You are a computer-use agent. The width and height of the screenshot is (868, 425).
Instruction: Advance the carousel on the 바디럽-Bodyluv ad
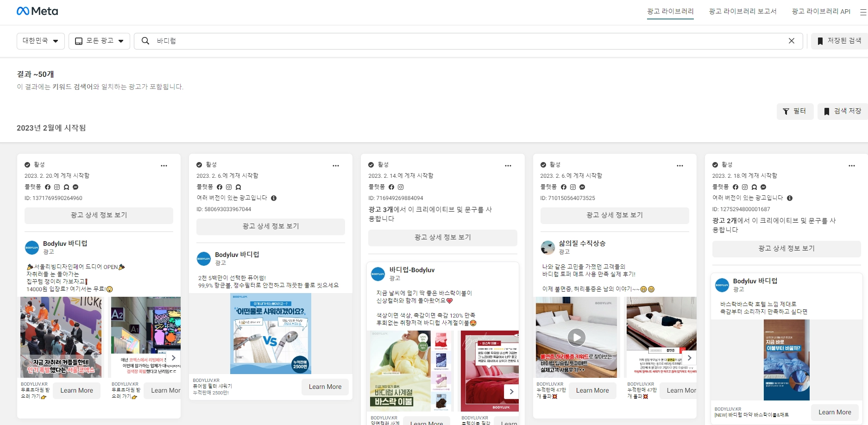[511, 392]
